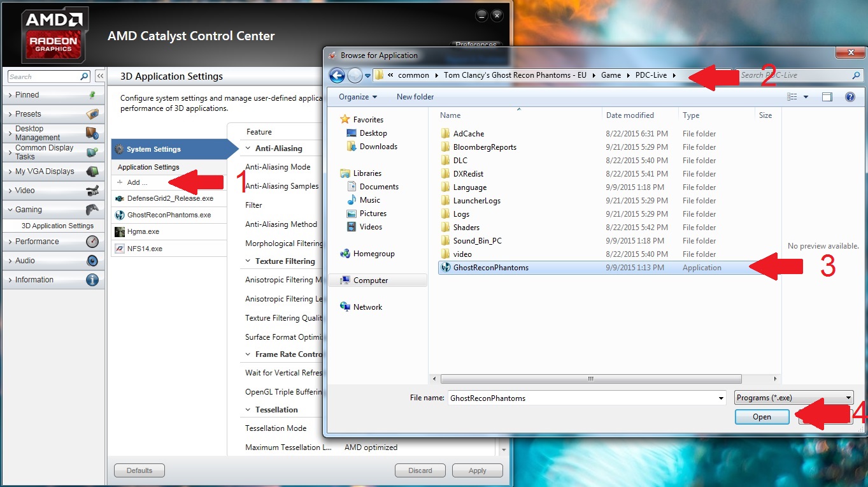Click the Presets icon in Catalyst sidebar
Image resolution: width=868 pixels, height=487 pixels.
pyautogui.click(x=93, y=114)
